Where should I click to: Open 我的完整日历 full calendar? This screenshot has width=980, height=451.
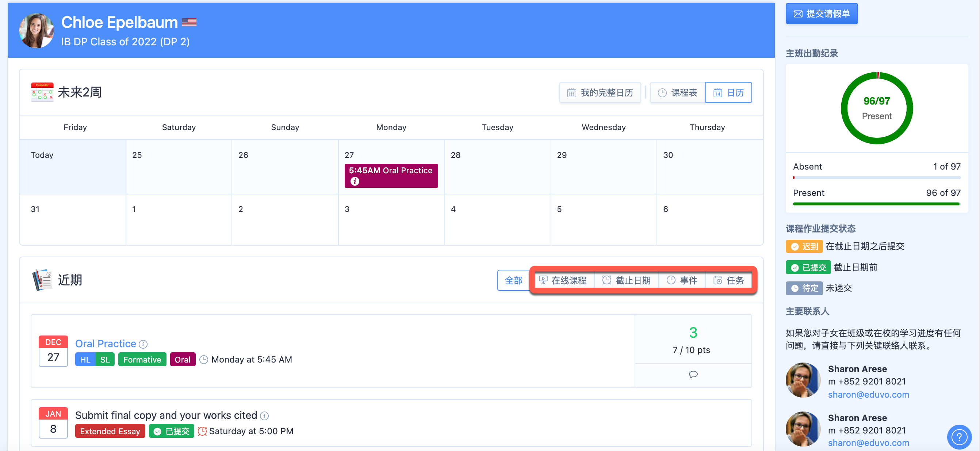[600, 92]
